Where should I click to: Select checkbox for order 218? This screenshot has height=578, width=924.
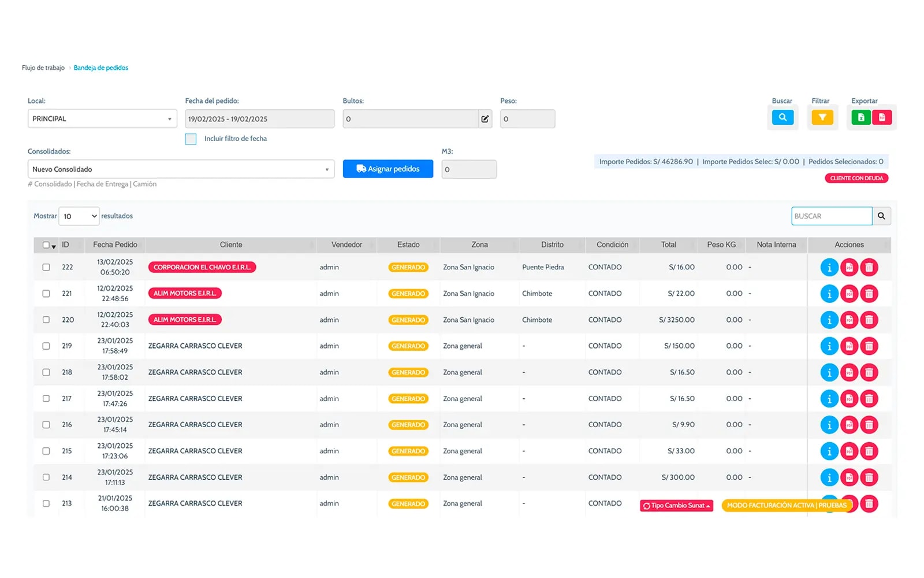pyautogui.click(x=46, y=372)
